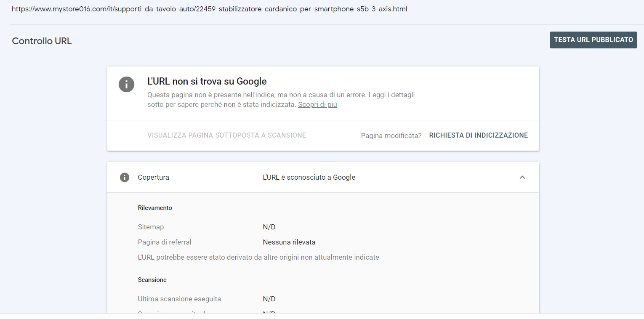
Task: Click the info icon next to Copertura
Action: pyautogui.click(x=125, y=178)
